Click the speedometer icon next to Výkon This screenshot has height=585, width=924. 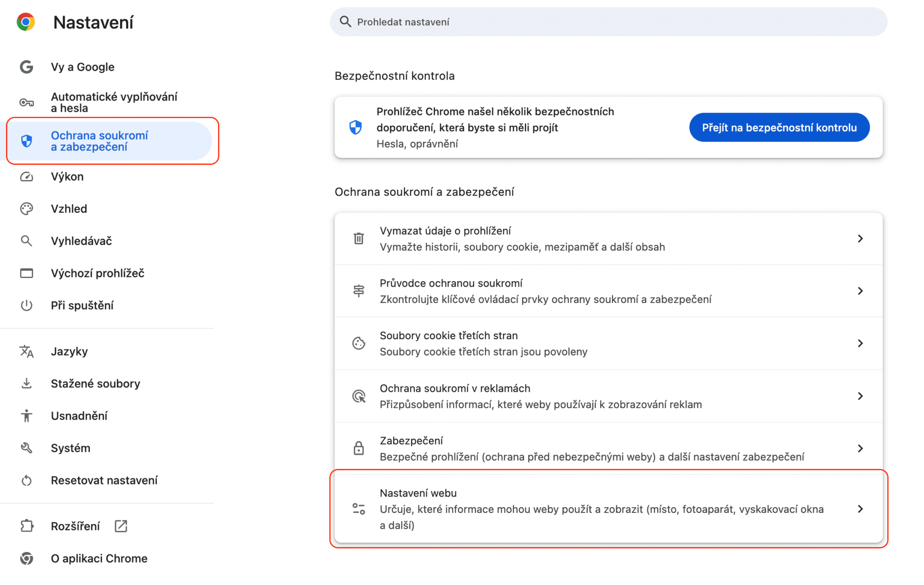(27, 177)
